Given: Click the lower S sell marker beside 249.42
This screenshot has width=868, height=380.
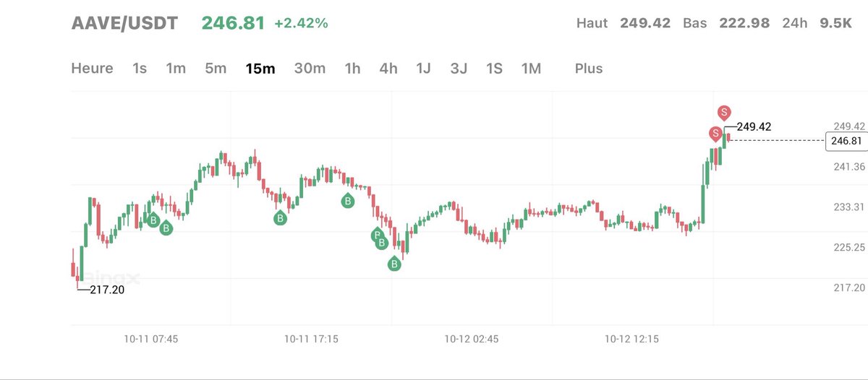Looking at the screenshot, I should click(715, 134).
